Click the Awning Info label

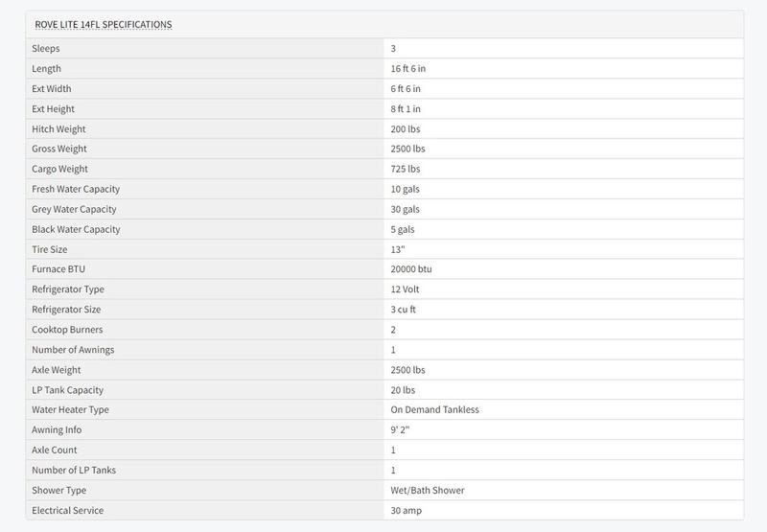[57, 429]
